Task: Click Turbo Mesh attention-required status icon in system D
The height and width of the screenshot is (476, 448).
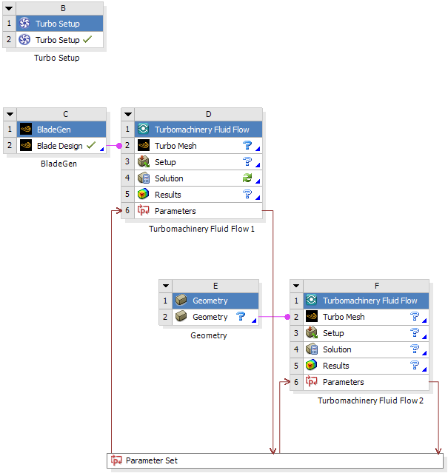Action: click(247, 145)
